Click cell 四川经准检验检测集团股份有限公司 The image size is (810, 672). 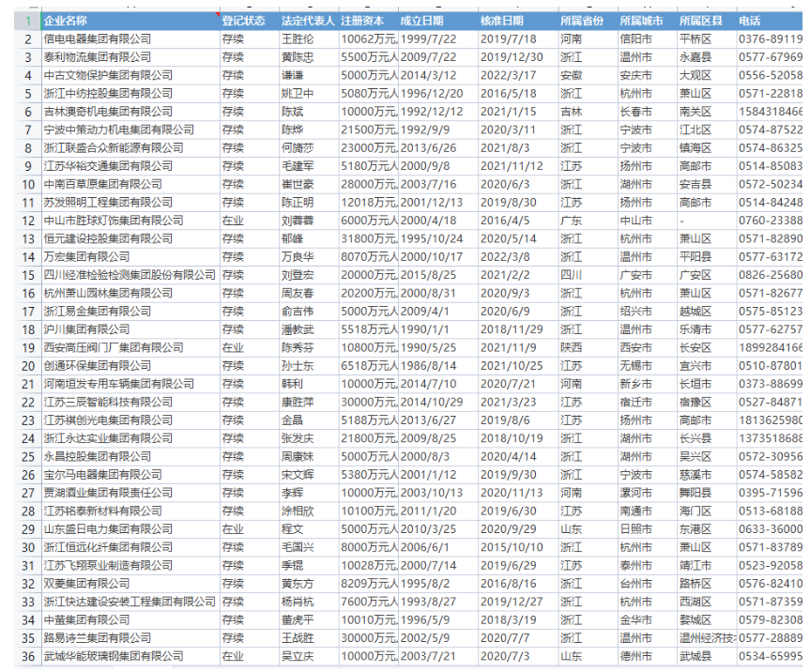coord(130,275)
